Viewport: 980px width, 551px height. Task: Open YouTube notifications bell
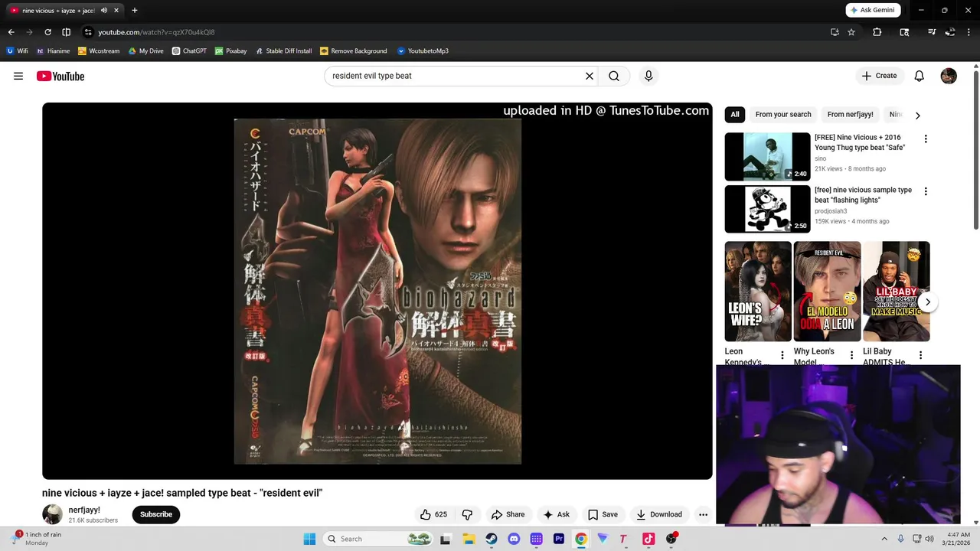(x=920, y=76)
